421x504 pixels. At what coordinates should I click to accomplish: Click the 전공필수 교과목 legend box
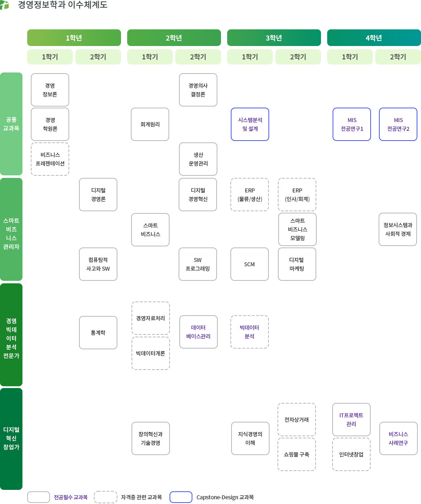[x=38, y=497]
